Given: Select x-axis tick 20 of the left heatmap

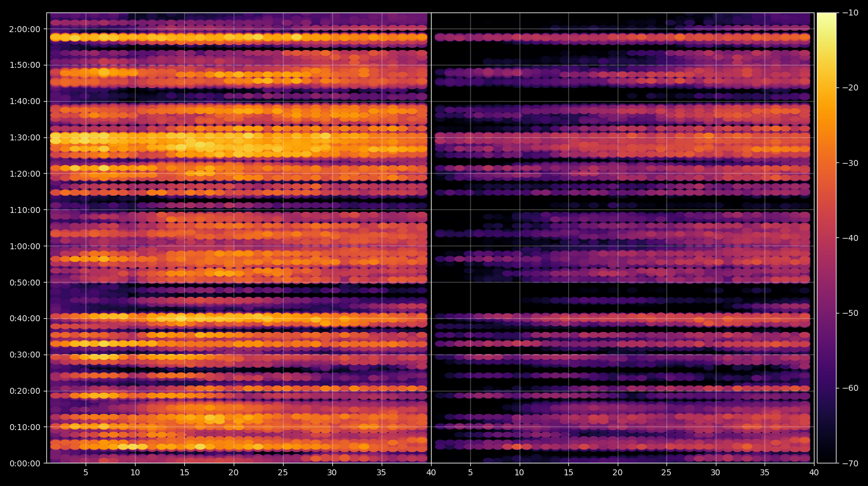Looking at the screenshot, I should tap(234, 473).
